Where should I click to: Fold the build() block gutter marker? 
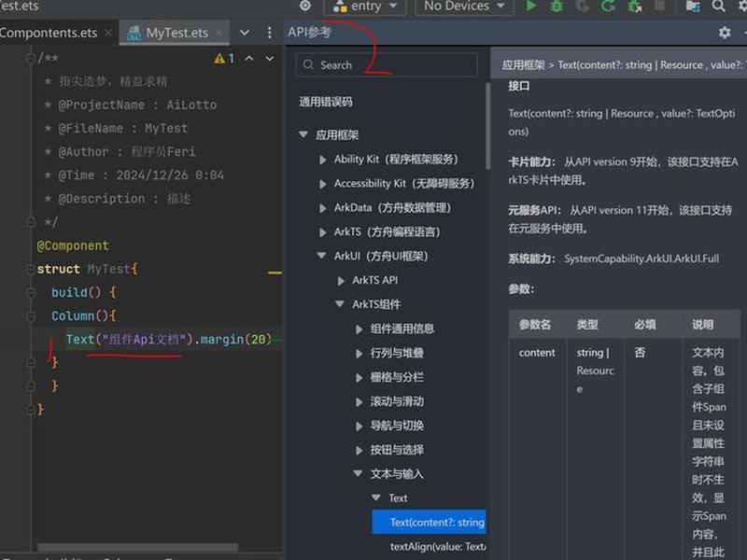(31, 293)
